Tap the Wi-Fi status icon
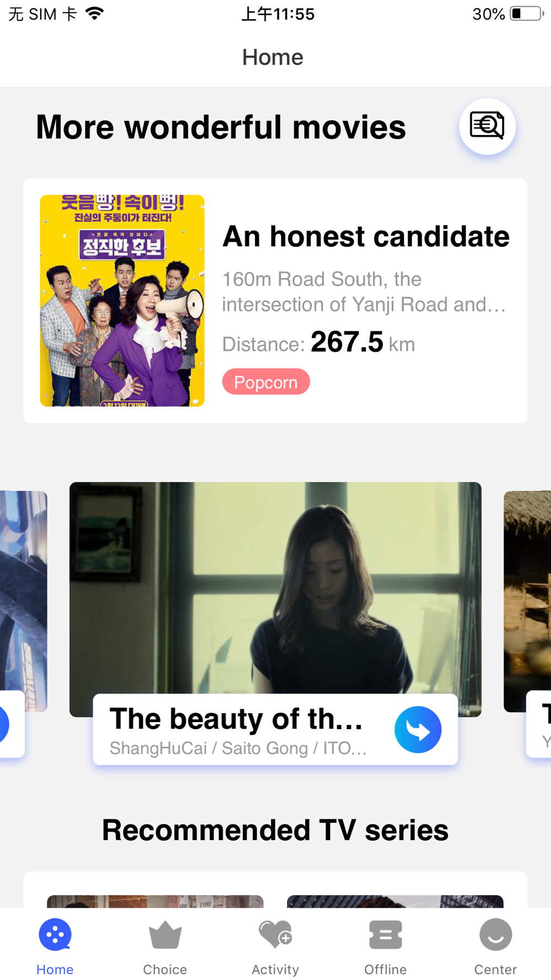 tap(95, 14)
